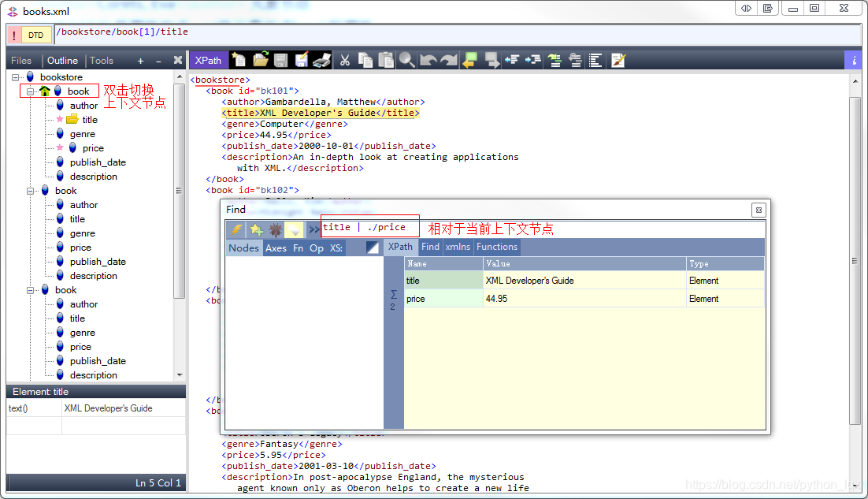
Task: Click the Value column header in results
Action: tap(584, 263)
